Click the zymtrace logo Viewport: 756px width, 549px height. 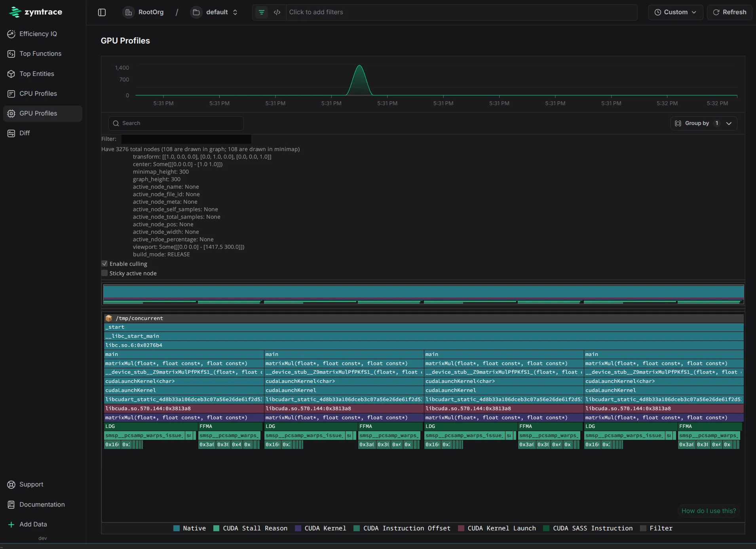click(35, 12)
